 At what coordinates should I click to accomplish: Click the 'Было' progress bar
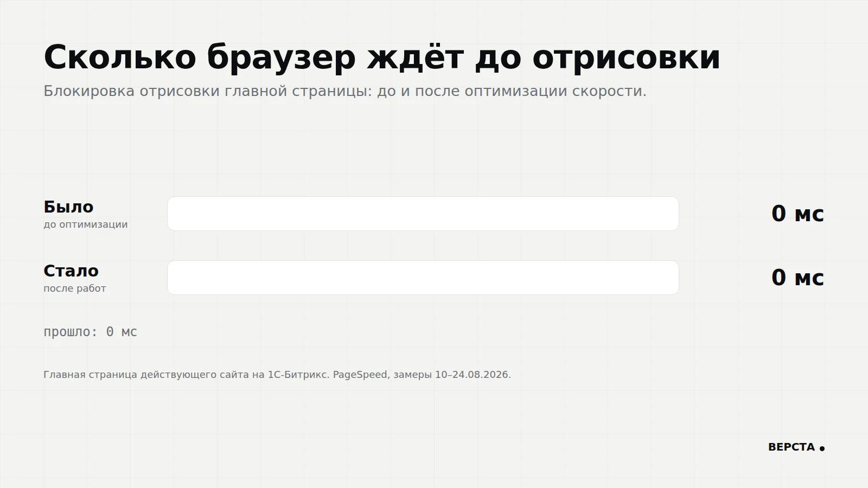(x=423, y=214)
